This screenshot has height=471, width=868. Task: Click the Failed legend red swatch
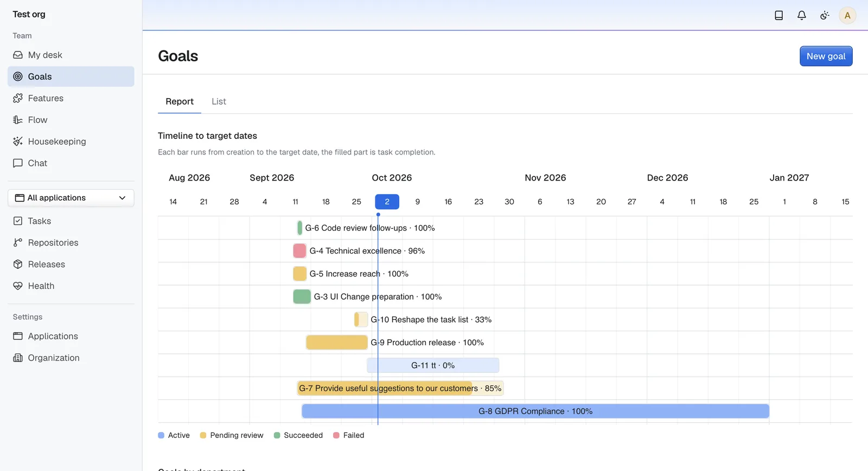336,435
